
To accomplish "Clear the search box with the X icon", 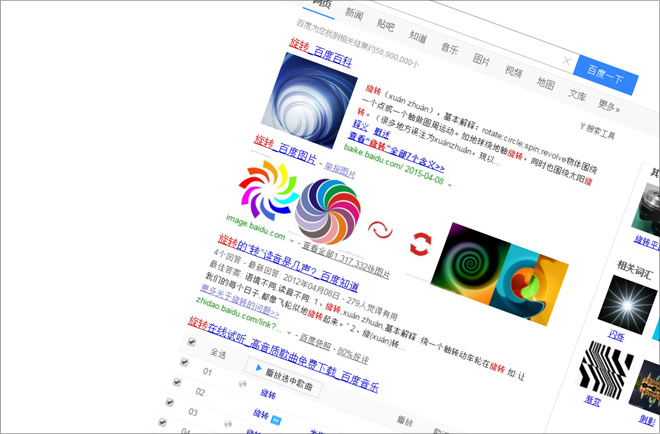I will click(567, 61).
